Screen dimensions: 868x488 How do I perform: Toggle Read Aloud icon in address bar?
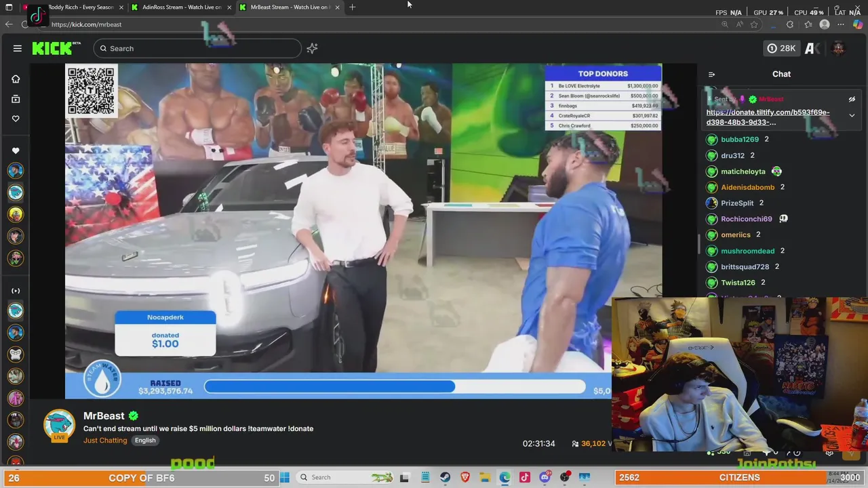740,24
